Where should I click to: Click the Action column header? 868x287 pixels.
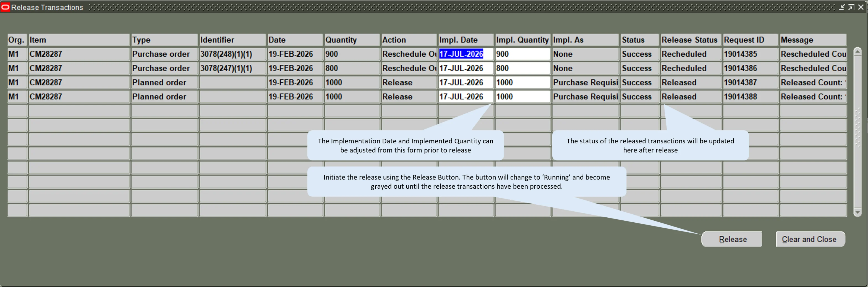[x=409, y=40]
